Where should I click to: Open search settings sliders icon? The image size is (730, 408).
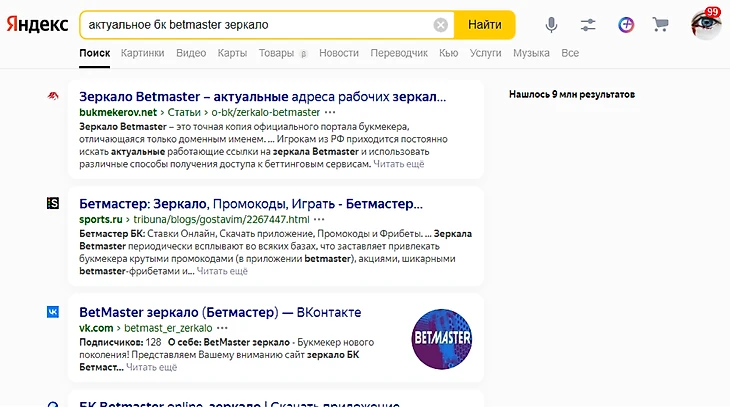click(x=588, y=25)
